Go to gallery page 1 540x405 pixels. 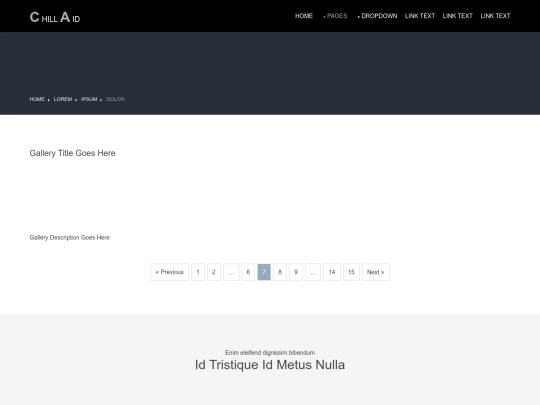click(198, 272)
